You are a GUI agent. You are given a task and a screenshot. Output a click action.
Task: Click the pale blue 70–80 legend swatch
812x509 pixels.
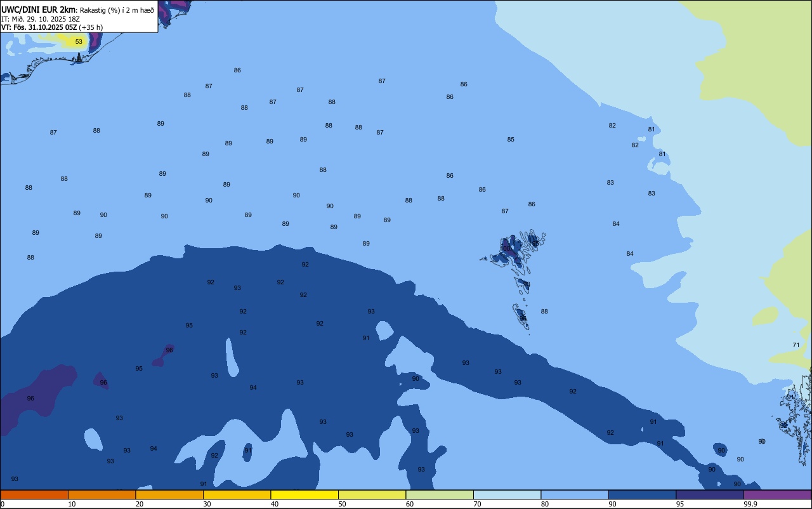507,494
